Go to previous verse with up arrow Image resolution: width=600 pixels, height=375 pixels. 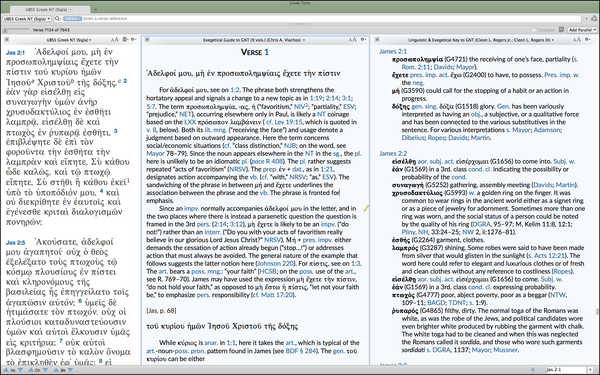point(7,370)
